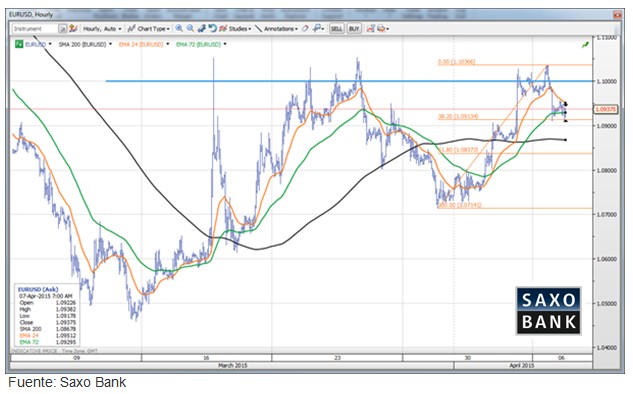633x394 pixels.
Task: Click the SELL button
Action: [337, 29]
